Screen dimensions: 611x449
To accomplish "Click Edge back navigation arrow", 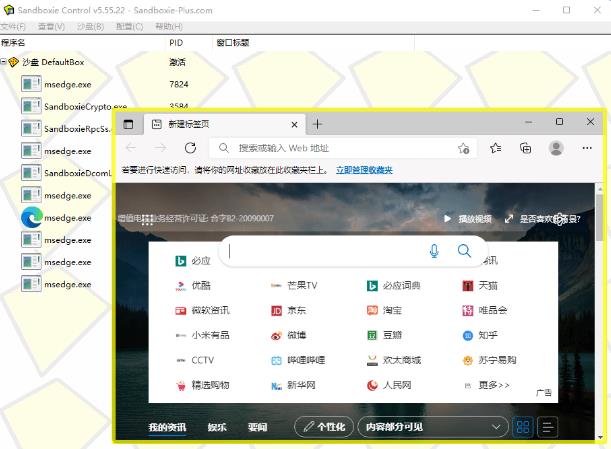I will coord(131,148).
